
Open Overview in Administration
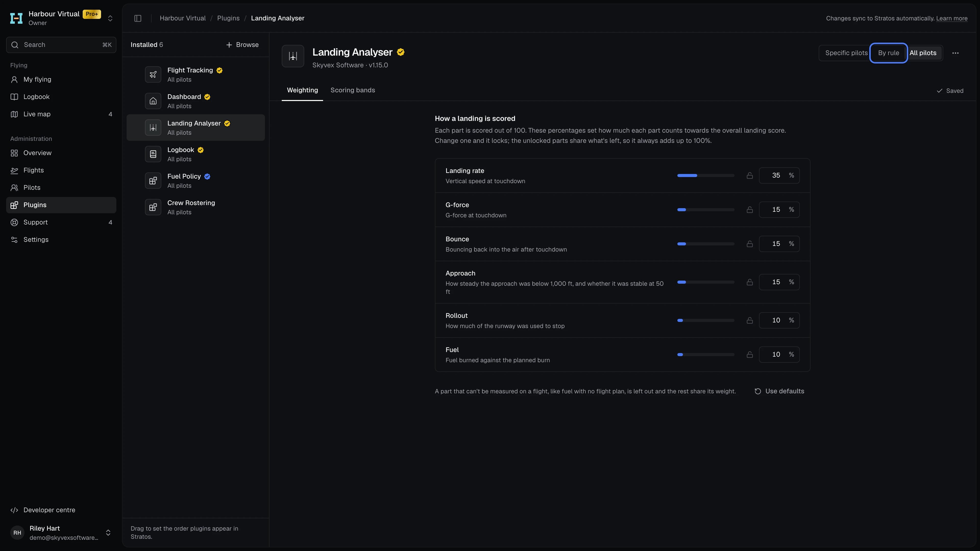[x=61, y=153]
